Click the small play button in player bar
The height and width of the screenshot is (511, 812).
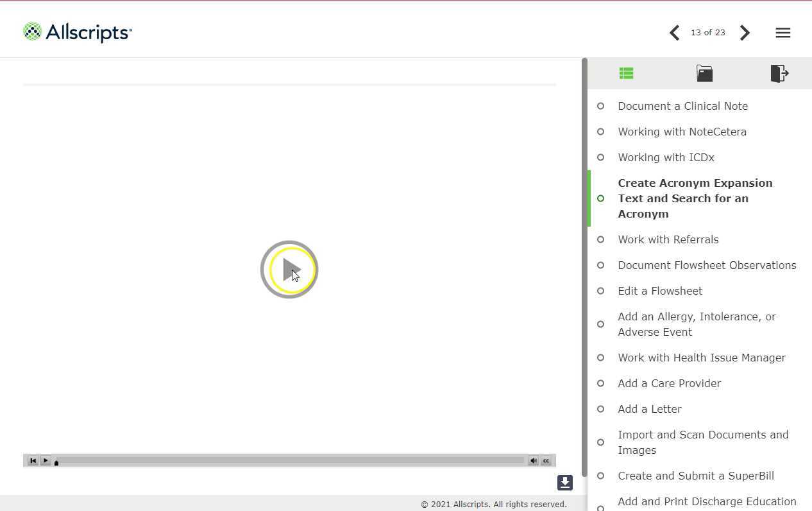pos(46,460)
